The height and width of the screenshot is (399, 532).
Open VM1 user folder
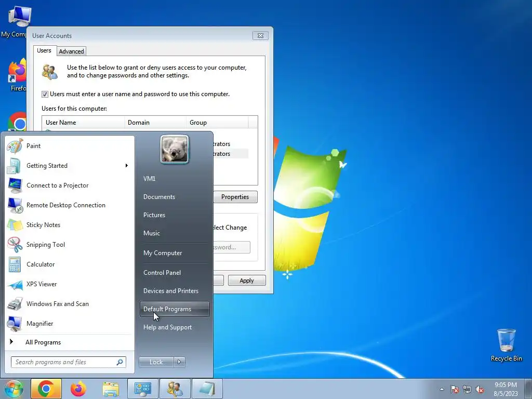(175, 179)
